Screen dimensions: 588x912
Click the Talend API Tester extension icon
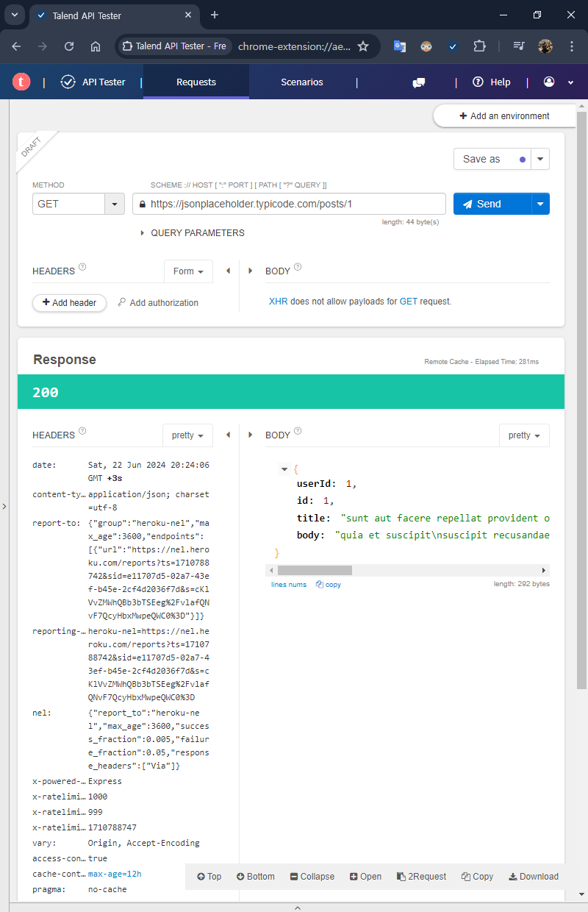tap(453, 46)
